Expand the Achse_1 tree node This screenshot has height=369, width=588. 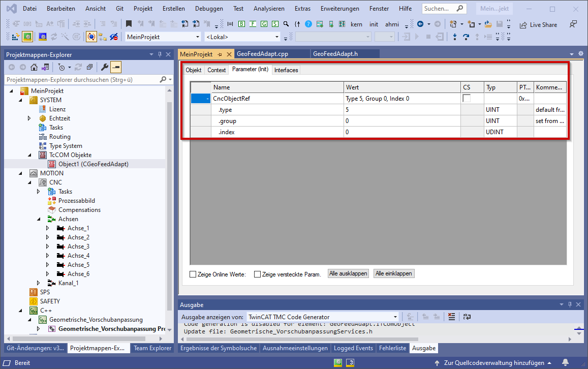pos(48,228)
